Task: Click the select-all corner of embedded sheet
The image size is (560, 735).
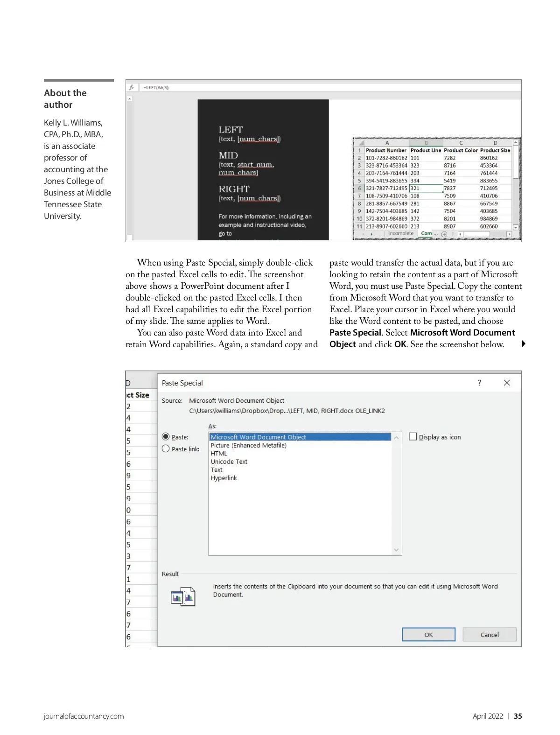Action: point(360,143)
